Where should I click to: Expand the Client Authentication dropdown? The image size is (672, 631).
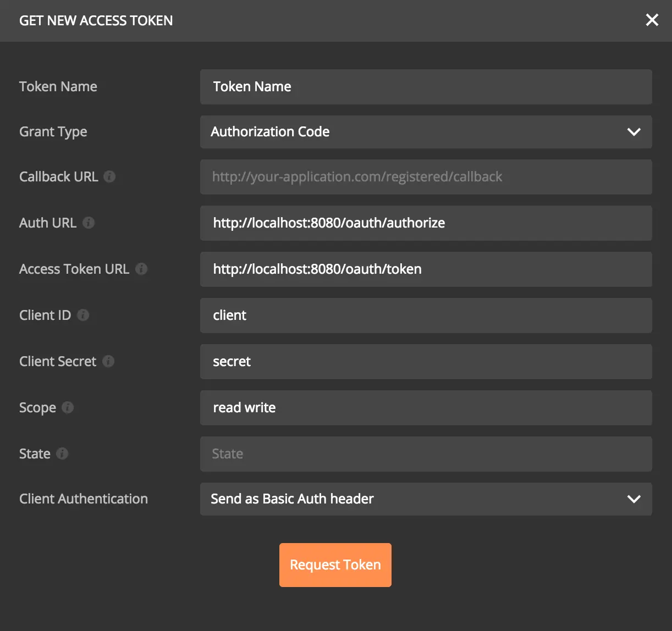coord(426,499)
